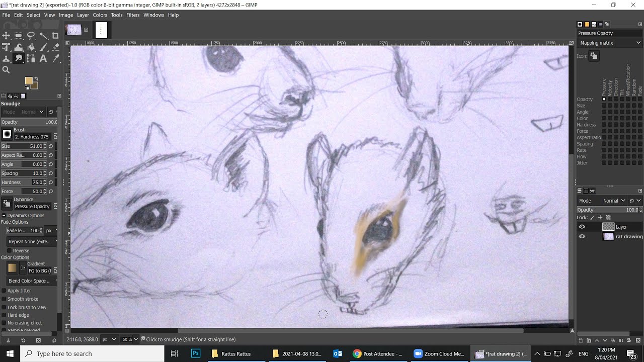This screenshot has width=644, height=362.
Task: Enable the Reverse checkbox under Fade Options
Action: tap(10, 250)
